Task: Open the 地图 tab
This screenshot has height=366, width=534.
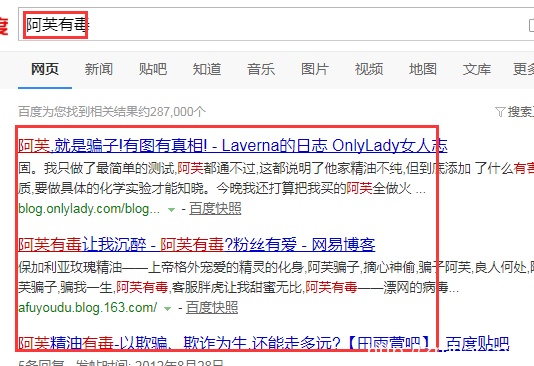Action: click(x=423, y=69)
